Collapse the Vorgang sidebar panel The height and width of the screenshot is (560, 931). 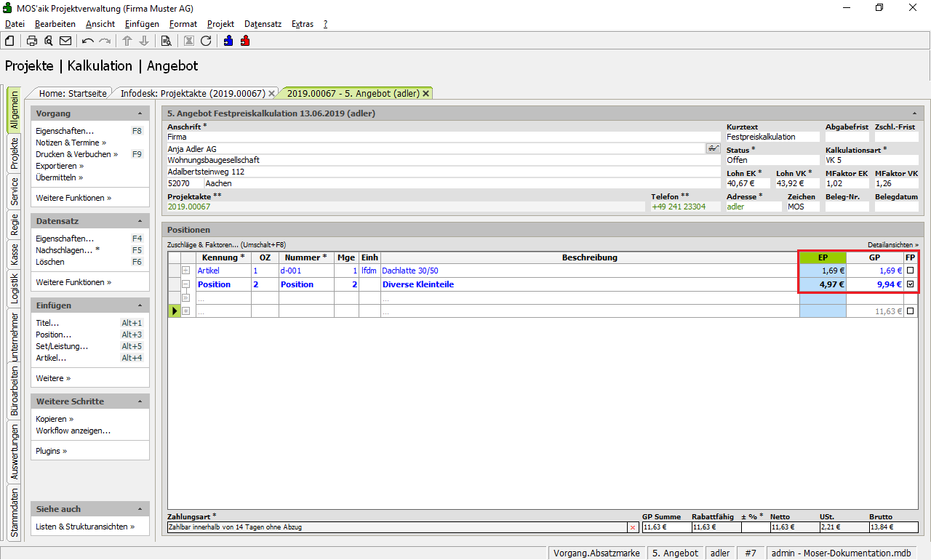point(140,113)
